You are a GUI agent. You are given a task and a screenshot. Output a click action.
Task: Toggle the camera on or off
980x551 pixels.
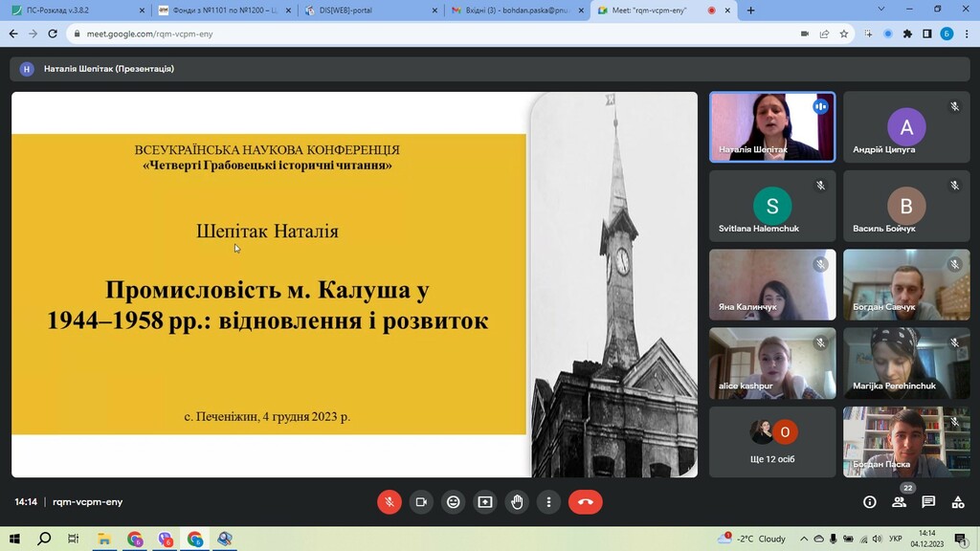[x=420, y=502]
